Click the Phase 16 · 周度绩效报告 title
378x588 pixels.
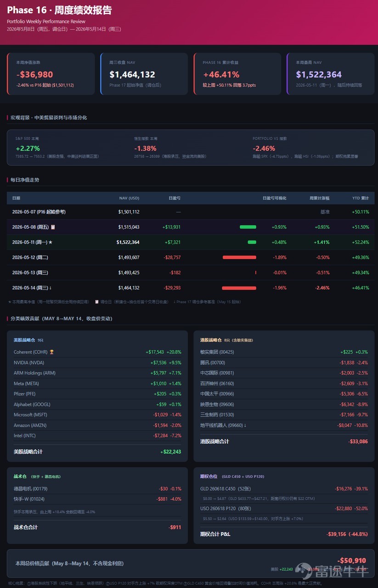pos(59,10)
